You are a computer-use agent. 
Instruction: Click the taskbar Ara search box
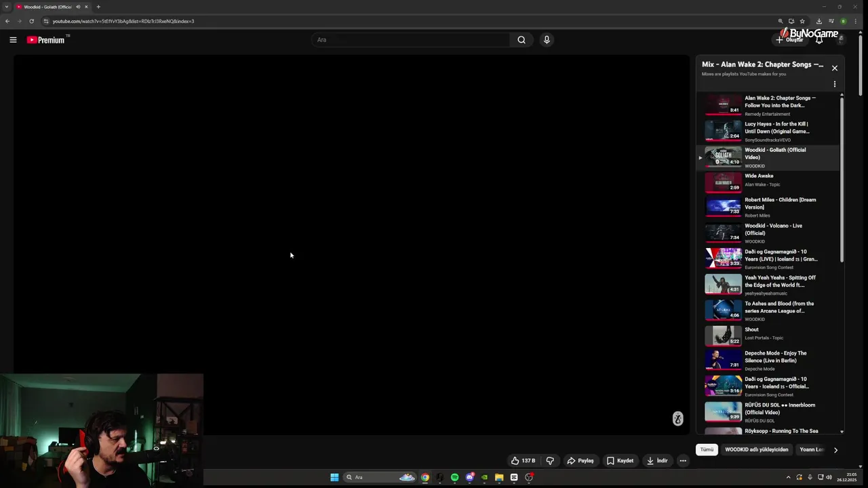380,477
